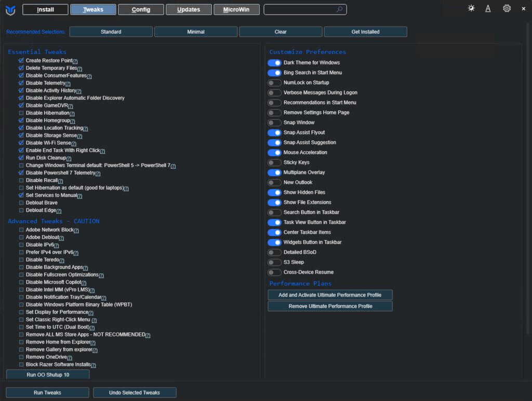This screenshot has height=401, width=532.
Task: Tick Set Display for Performance checkbox
Action: (21, 312)
